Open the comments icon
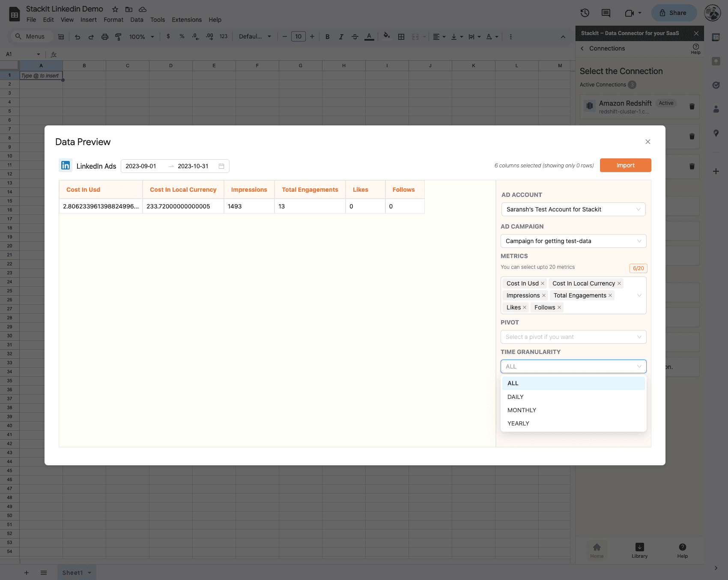Viewport: 728px width, 580px height. point(606,13)
